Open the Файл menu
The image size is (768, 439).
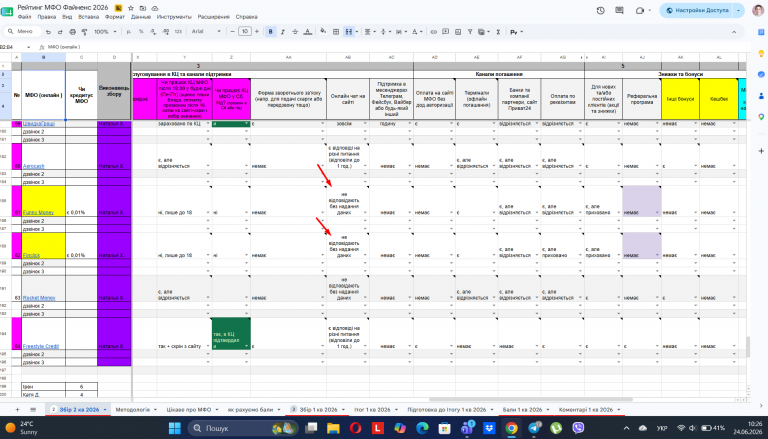24,17
